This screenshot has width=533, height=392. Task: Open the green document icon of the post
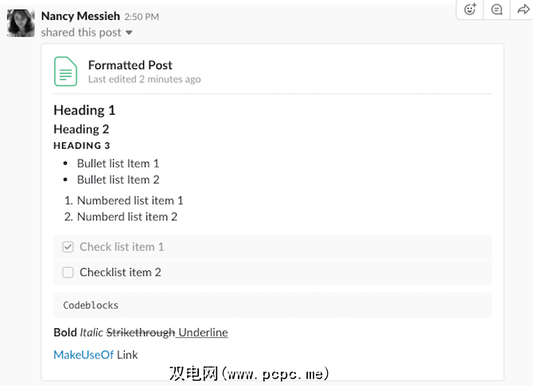(x=65, y=72)
